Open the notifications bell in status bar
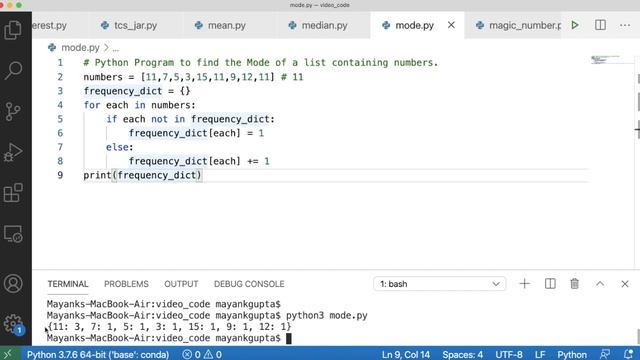 tap(629, 354)
